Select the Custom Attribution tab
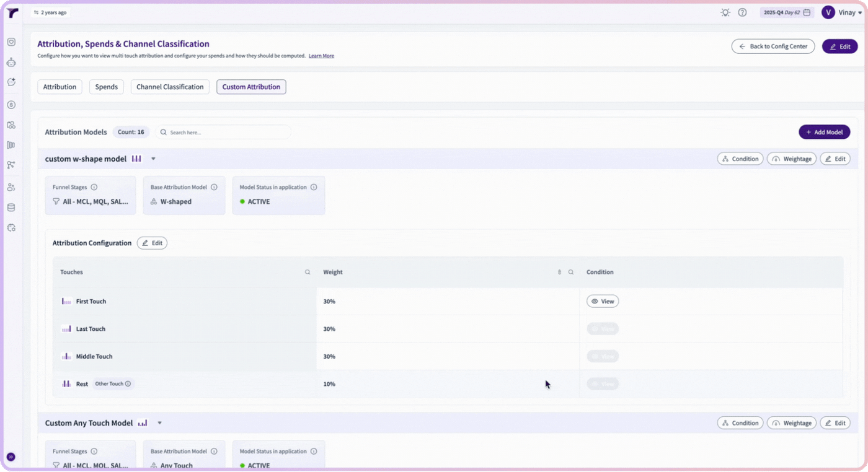This screenshot has height=472, width=868. click(251, 87)
